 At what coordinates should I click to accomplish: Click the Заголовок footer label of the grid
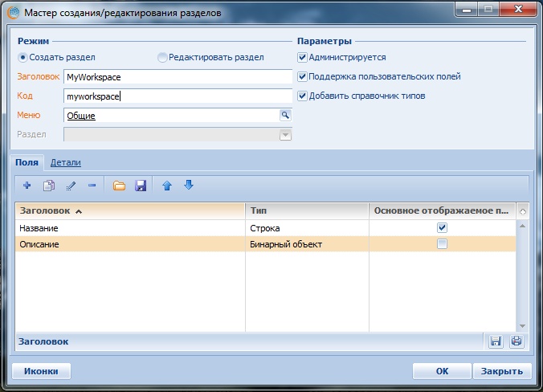[x=43, y=341]
